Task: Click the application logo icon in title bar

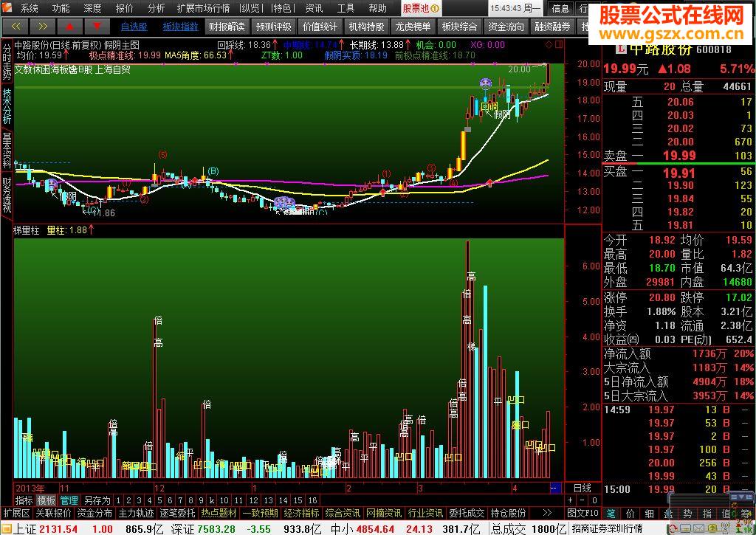Action: (x=7, y=7)
